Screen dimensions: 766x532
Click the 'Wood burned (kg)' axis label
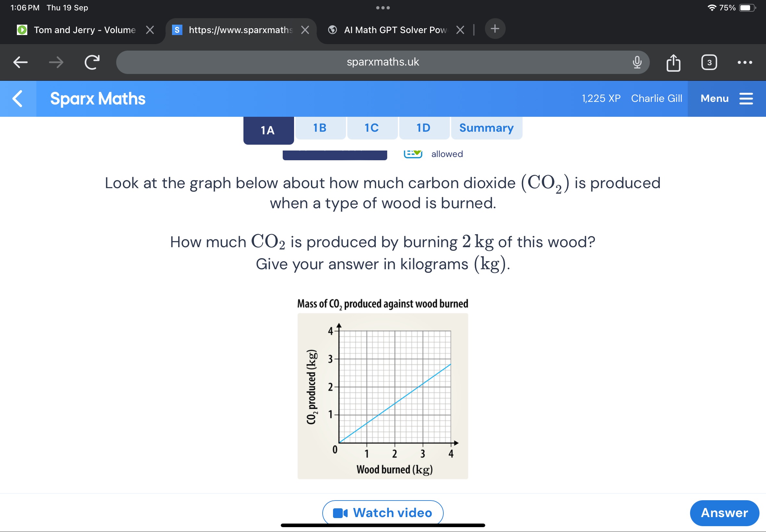(x=394, y=469)
